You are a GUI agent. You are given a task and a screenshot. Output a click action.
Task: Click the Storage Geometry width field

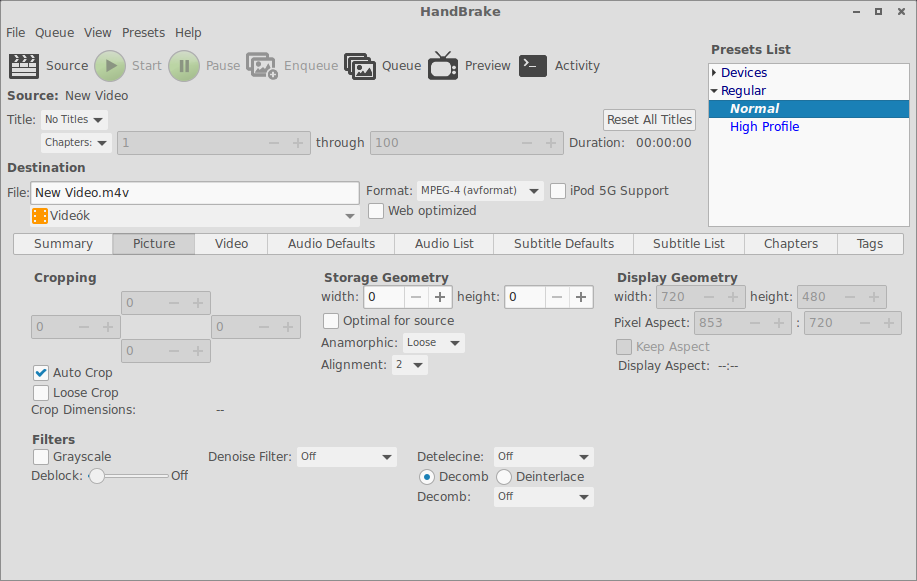384,297
